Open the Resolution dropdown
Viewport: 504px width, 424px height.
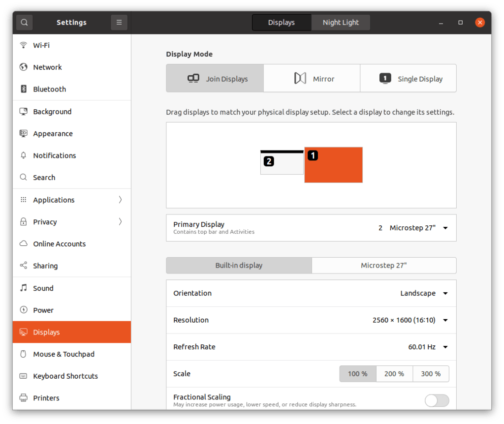[x=409, y=320]
